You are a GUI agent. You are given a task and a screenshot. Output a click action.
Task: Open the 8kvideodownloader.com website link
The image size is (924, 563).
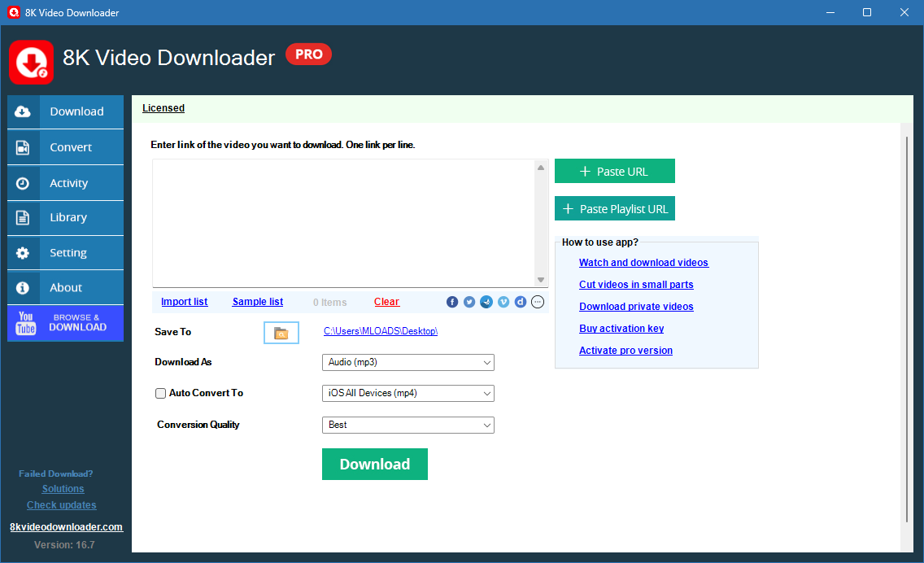[66, 527]
